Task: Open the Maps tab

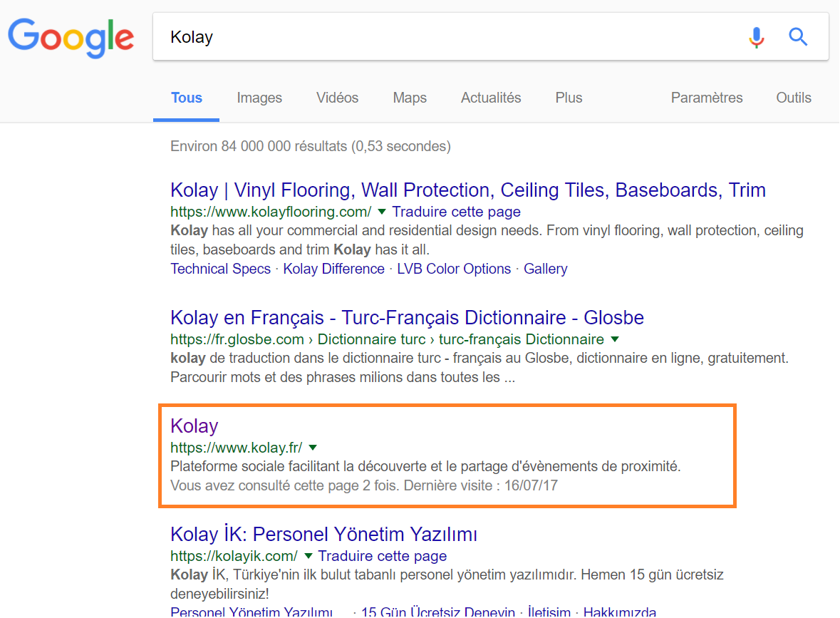Action: (410, 98)
